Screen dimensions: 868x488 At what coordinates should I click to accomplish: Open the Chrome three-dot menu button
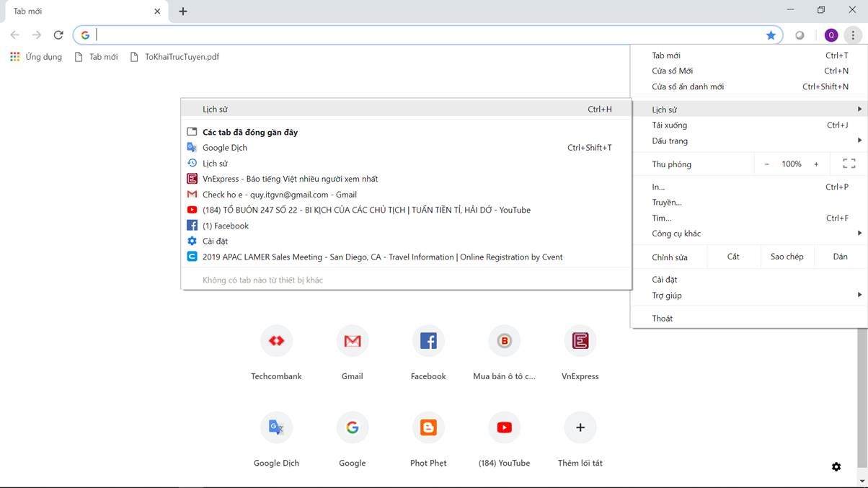(x=853, y=35)
